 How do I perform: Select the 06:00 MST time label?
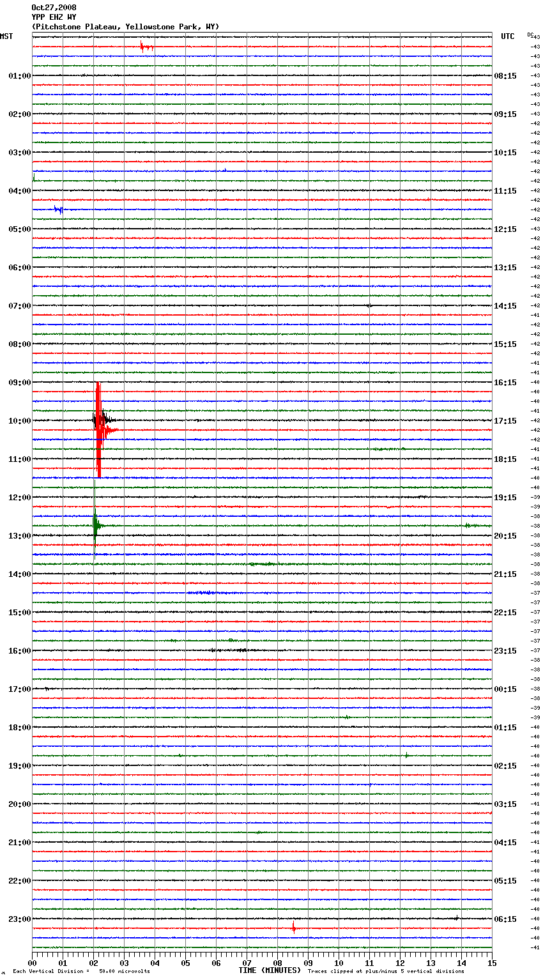(20, 268)
